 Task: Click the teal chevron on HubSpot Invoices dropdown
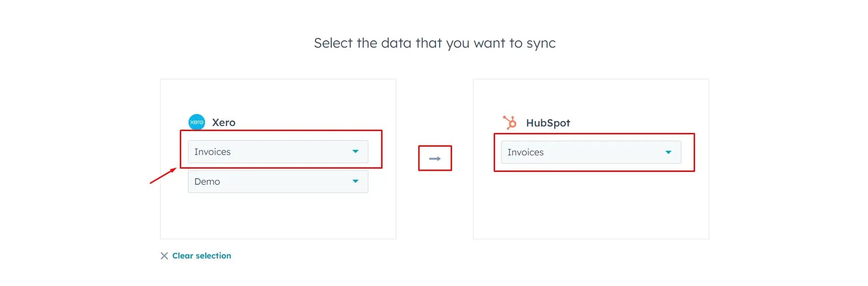click(669, 152)
